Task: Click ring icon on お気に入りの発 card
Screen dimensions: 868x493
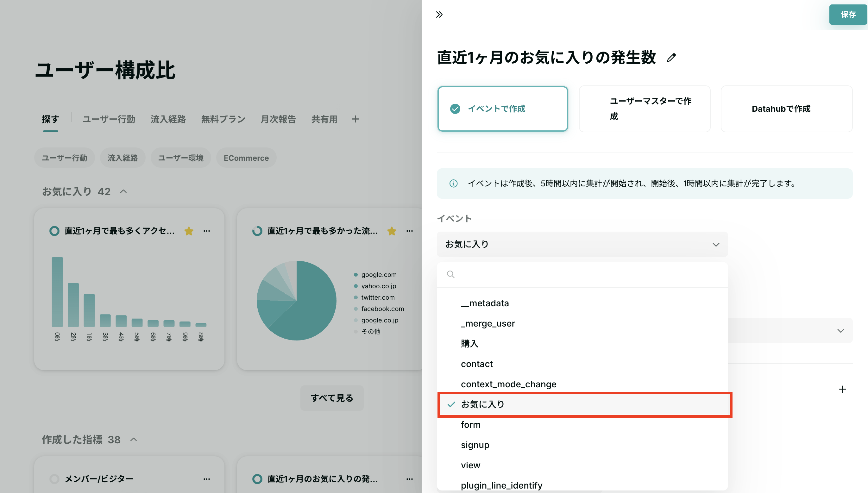Action: (x=257, y=479)
